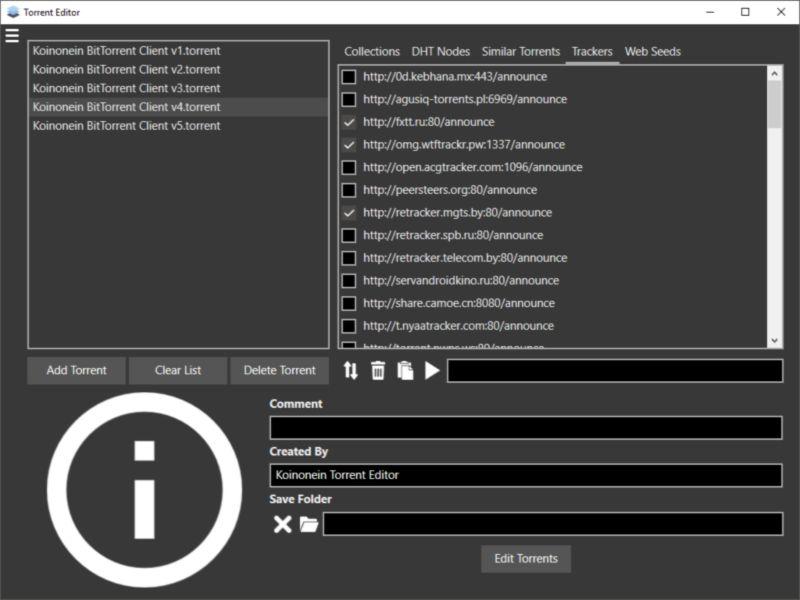This screenshot has width=800, height=600.
Task: Click the http://peersteers.org:80/announce tracker text
Action: [x=450, y=190]
